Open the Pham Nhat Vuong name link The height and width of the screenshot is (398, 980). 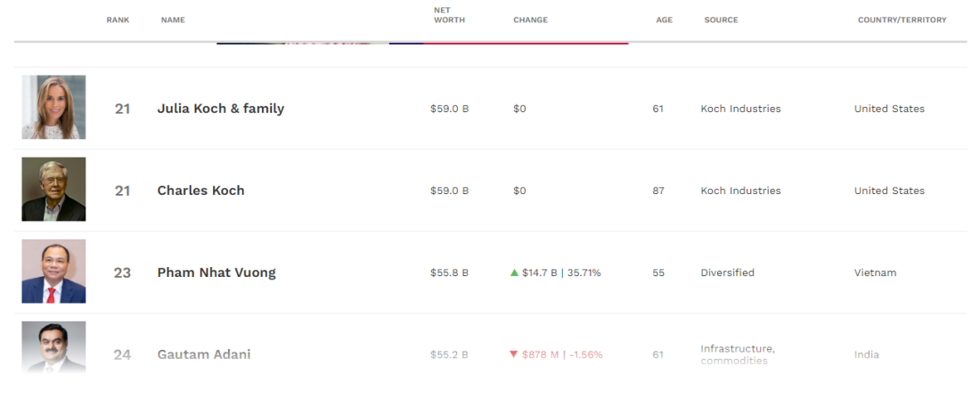[216, 272]
